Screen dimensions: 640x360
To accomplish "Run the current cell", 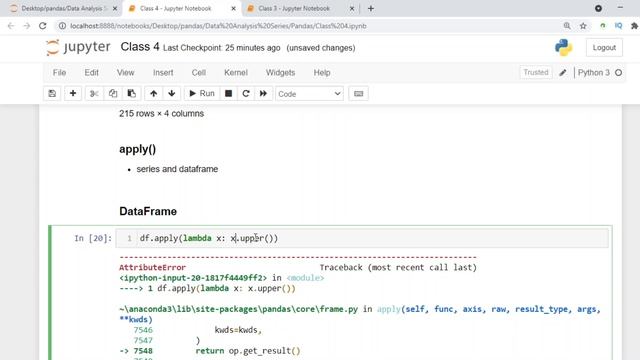I will coord(202,93).
